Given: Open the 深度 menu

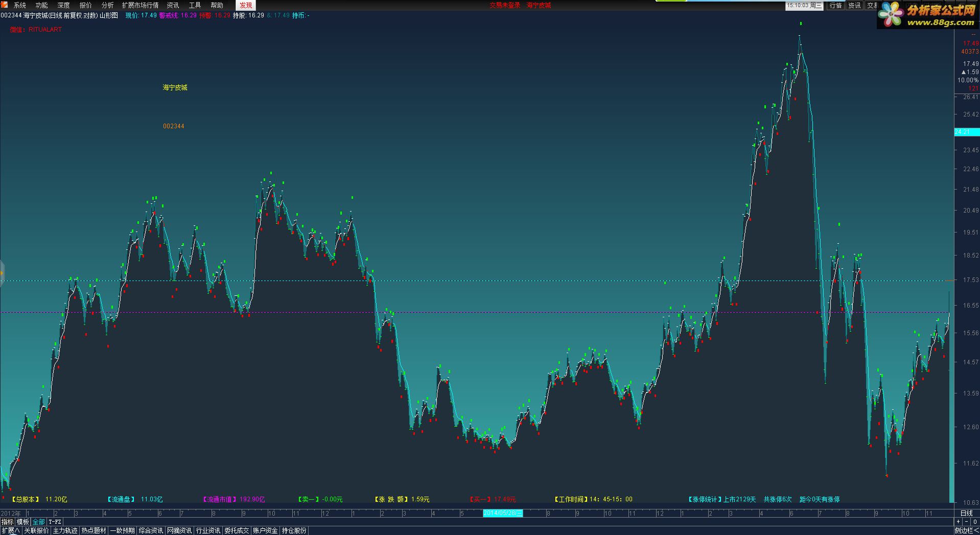Looking at the screenshot, I should [64, 5].
